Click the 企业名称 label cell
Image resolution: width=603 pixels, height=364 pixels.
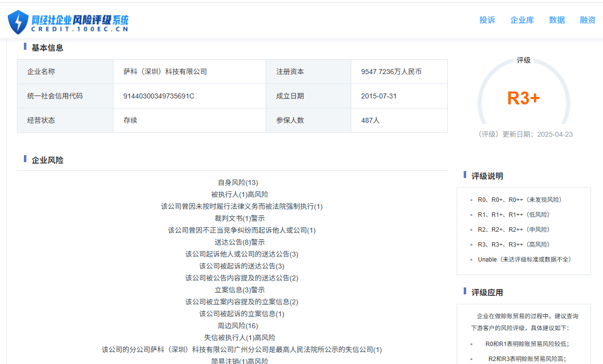(65, 72)
